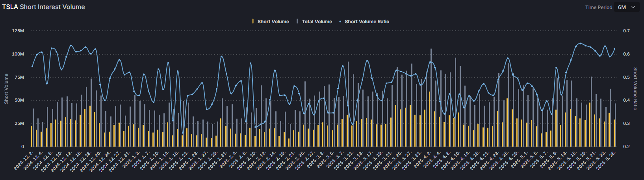Click the '100M' left axis label
Screen dimensions: 644x180
pyautogui.click(x=18, y=54)
